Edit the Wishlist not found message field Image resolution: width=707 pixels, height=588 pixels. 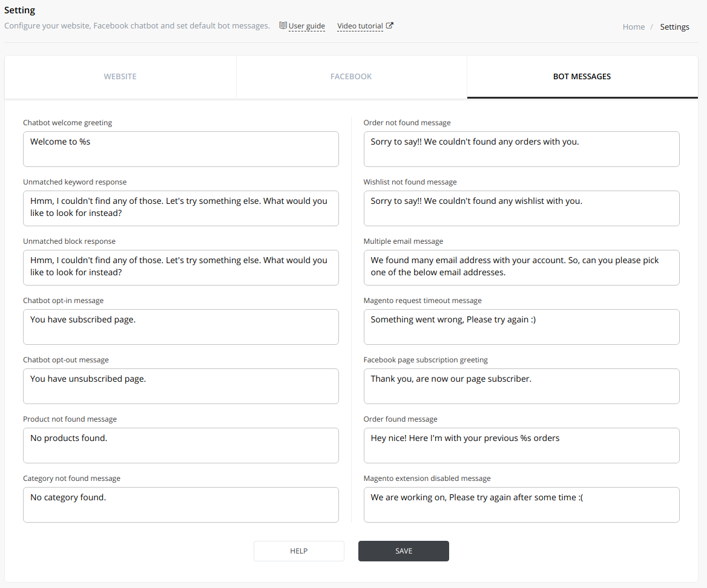522,208
